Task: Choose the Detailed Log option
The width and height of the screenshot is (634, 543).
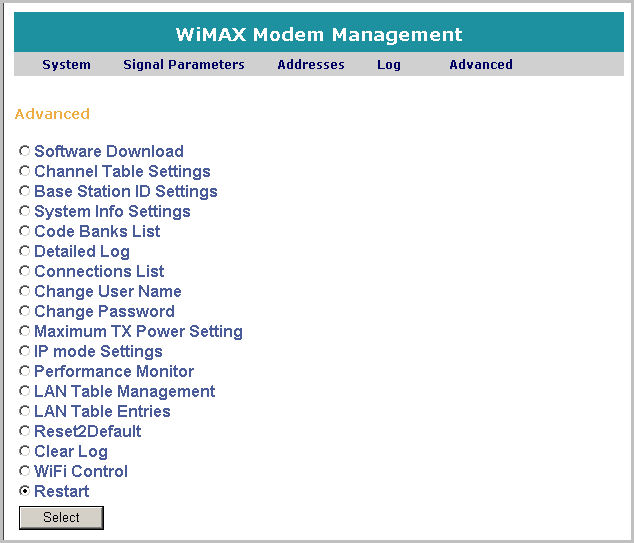Action: pos(25,251)
